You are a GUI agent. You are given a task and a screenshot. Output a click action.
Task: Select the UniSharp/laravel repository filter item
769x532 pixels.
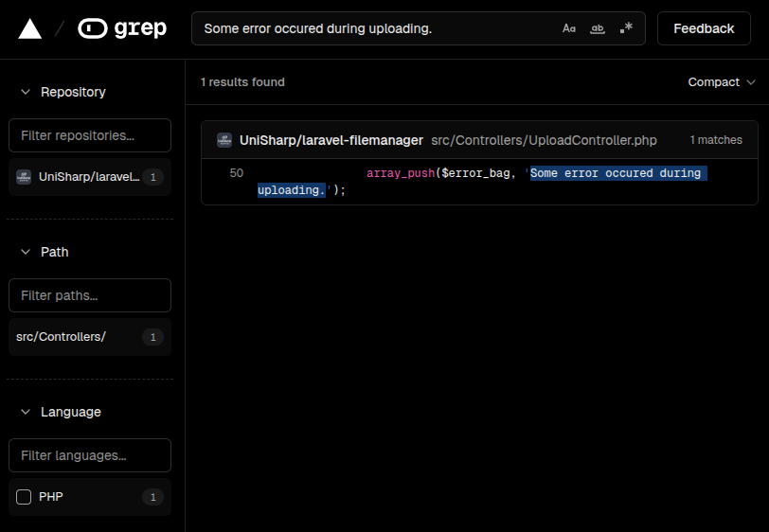tap(89, 177)
